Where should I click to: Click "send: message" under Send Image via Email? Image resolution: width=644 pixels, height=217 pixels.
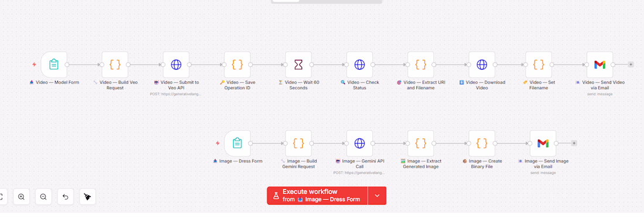pos(543,172)
